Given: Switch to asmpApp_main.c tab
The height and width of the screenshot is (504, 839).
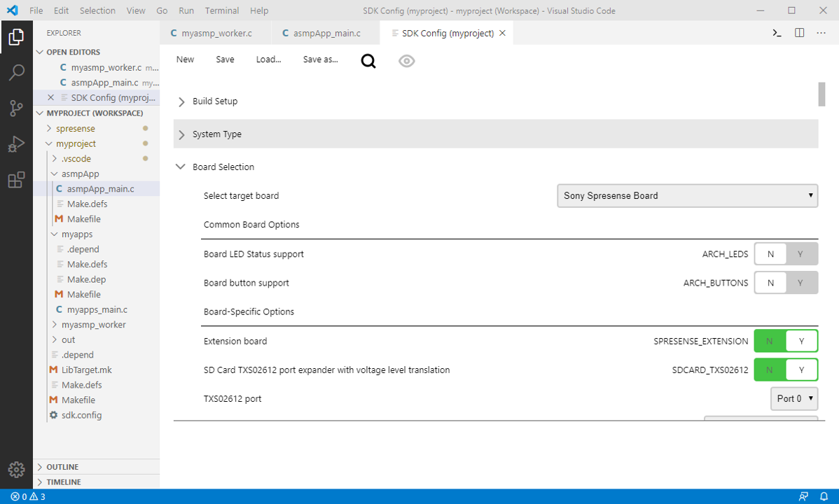Looking at the screenshot, I should (x=326, y=33).
